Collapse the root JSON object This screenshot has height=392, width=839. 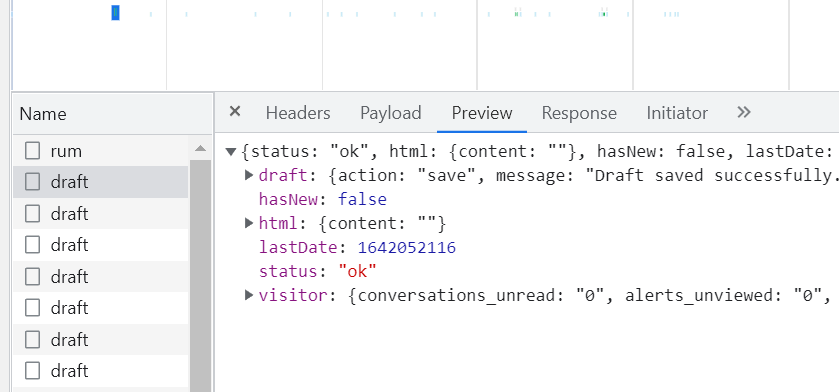[231, 152]
